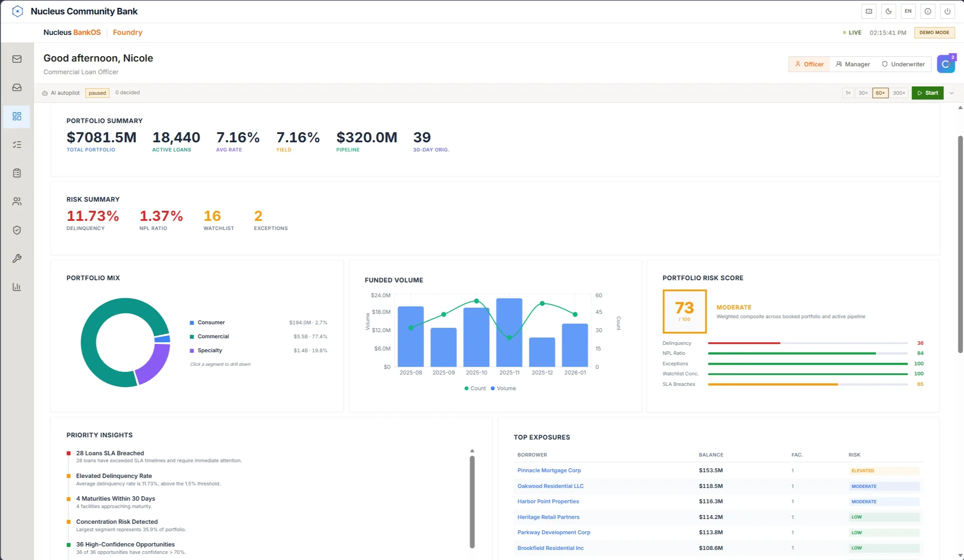The height and width of the screenshot is (560, 964).
Task: Open the AI assistant icon with badge 2
Action: [946, 64]
